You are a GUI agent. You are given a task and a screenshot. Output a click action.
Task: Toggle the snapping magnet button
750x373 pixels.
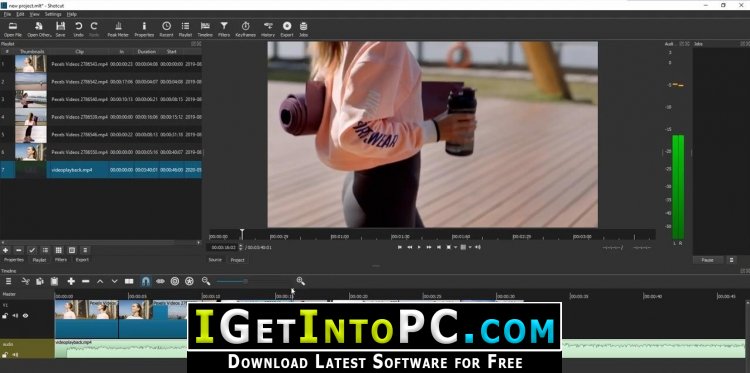click(145, 281)
